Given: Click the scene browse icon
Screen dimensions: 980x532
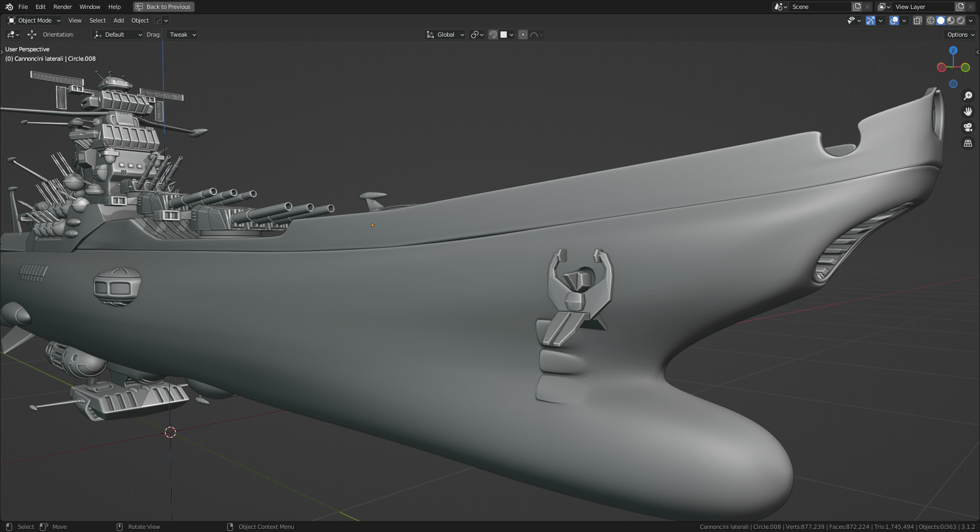Looking at the screenshot, I should 781,7.
